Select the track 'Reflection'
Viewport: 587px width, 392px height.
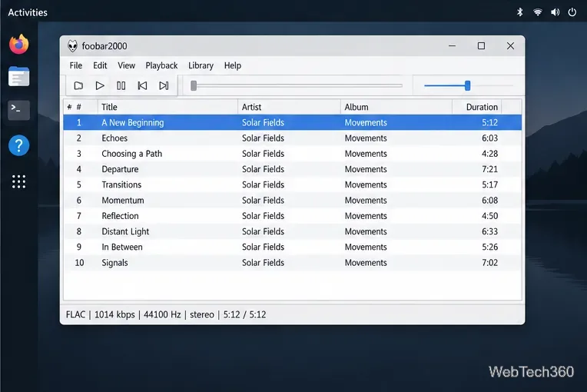pyautogui.click(x=293, y=216)
